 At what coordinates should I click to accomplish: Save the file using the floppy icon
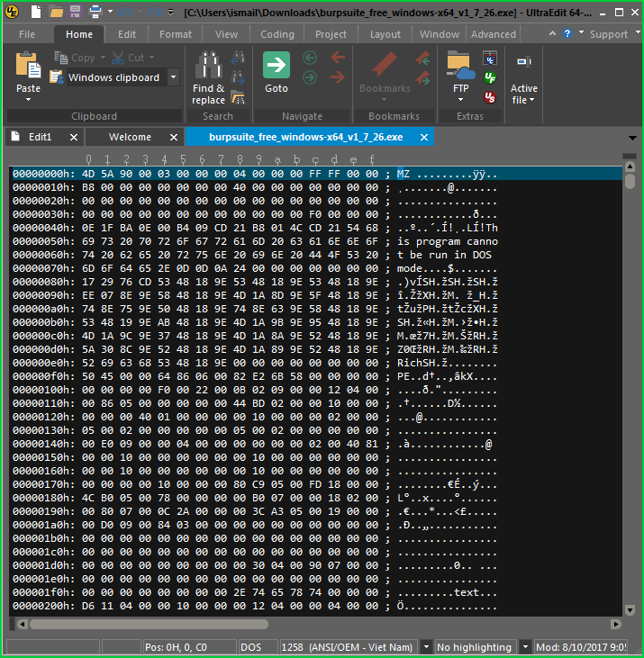75,13
